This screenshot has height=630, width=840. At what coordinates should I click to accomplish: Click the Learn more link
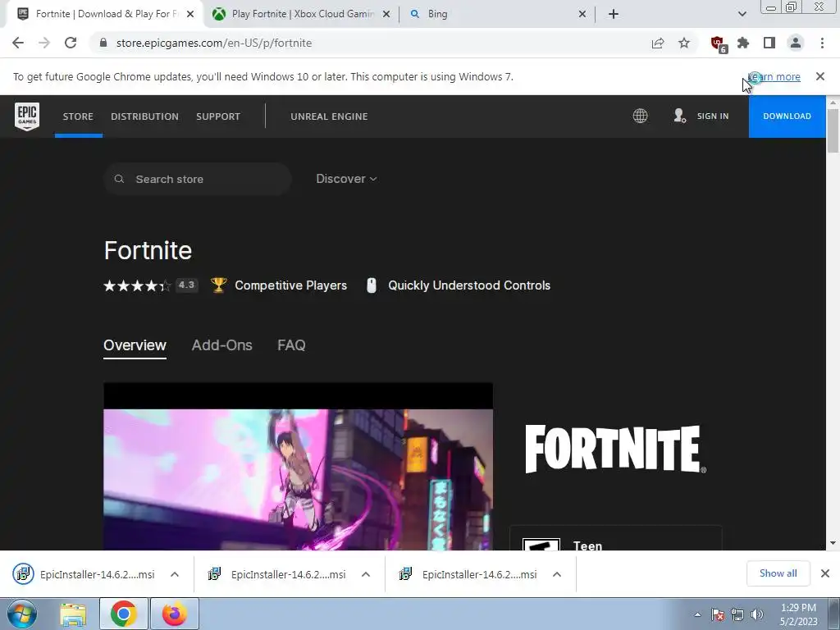click(774, 76)
